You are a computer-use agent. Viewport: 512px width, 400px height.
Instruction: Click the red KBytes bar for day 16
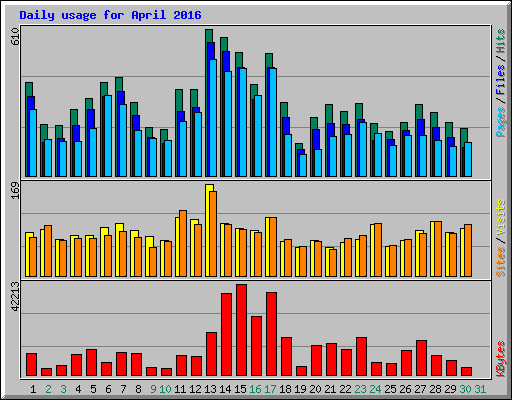256,346
